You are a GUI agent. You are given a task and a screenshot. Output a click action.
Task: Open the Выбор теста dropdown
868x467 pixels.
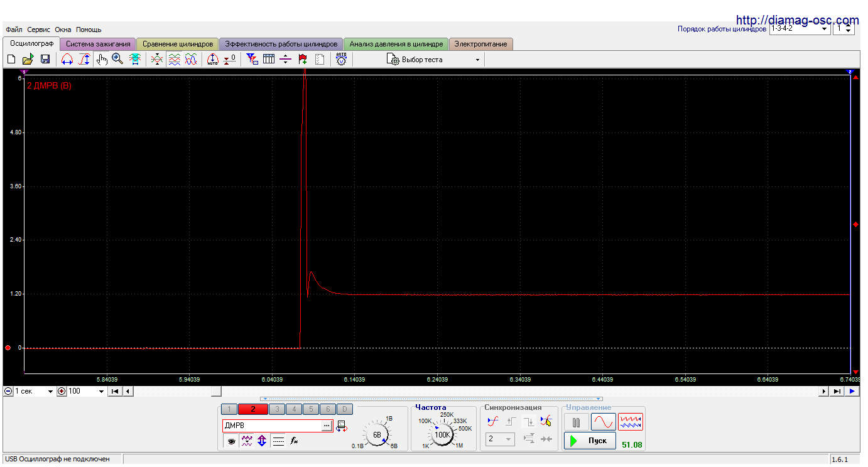[434, 60]
